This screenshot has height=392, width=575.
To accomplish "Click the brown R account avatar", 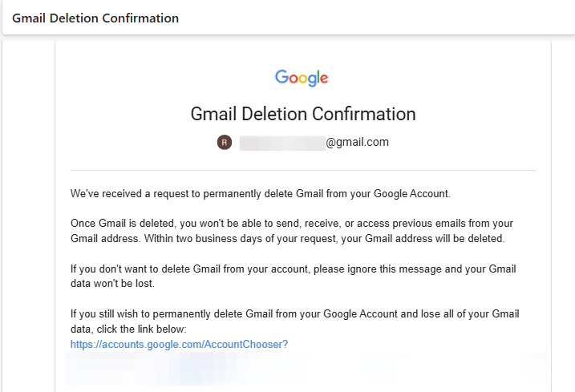I will click(x=225, y=142).
